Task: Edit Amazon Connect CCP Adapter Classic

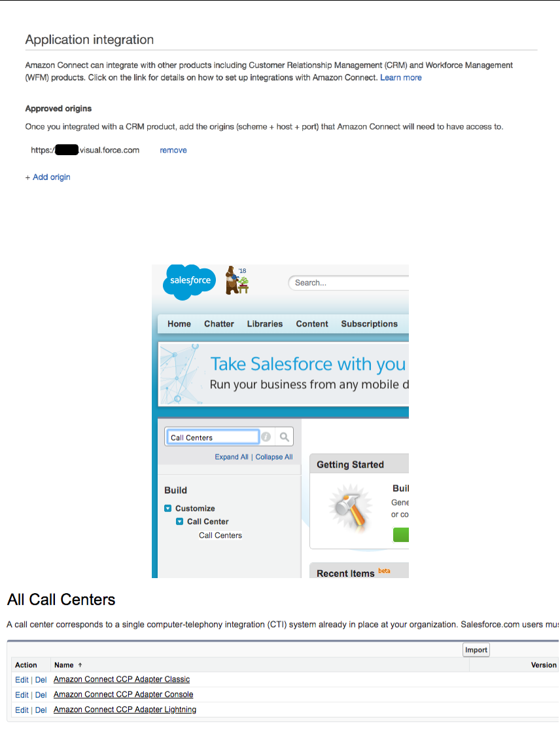Action: click(22, 680)
